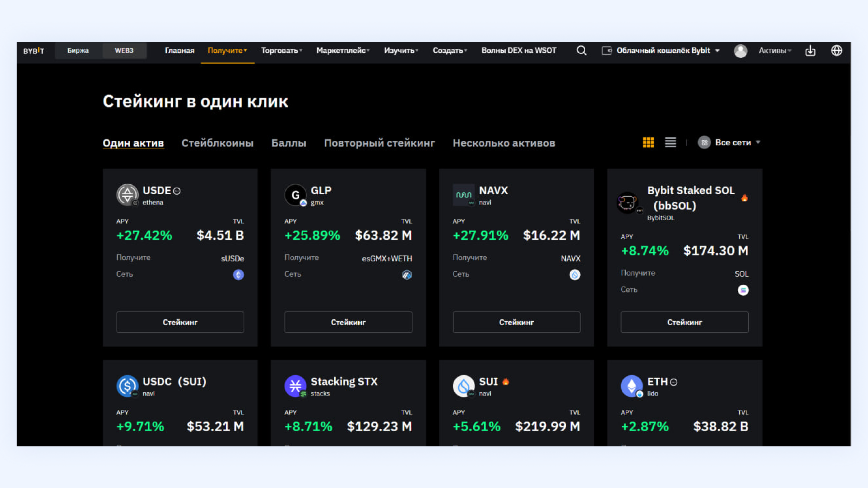Switch to WEB3 mode

point(124,51)
